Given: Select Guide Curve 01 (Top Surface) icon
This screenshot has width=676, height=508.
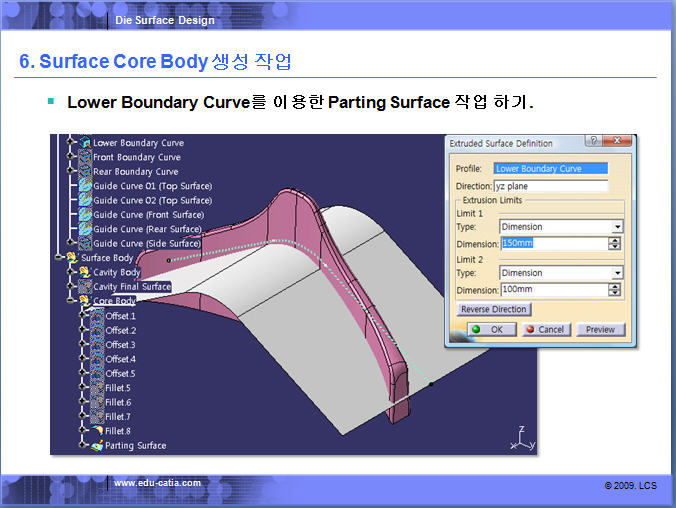Looking at the screenshot, I should [x=85, y=186].
